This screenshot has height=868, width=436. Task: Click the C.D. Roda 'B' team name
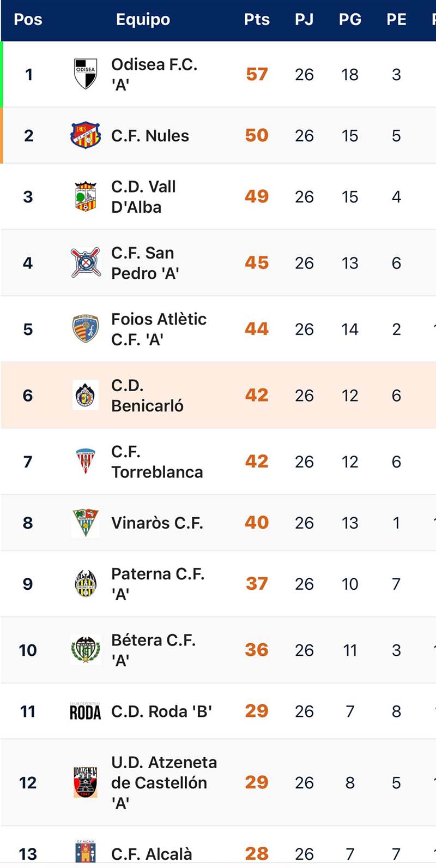pyautogui.click(x=161, y=711)
